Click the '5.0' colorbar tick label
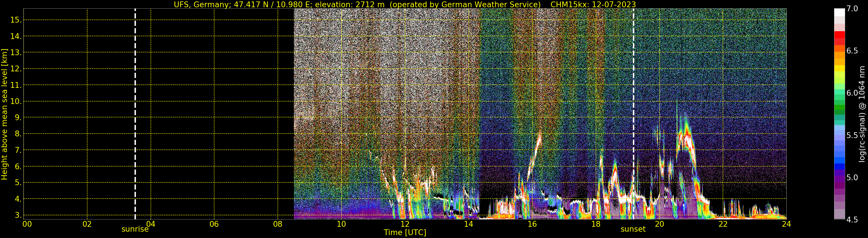868x238 pixels. [x=852, y=177]
